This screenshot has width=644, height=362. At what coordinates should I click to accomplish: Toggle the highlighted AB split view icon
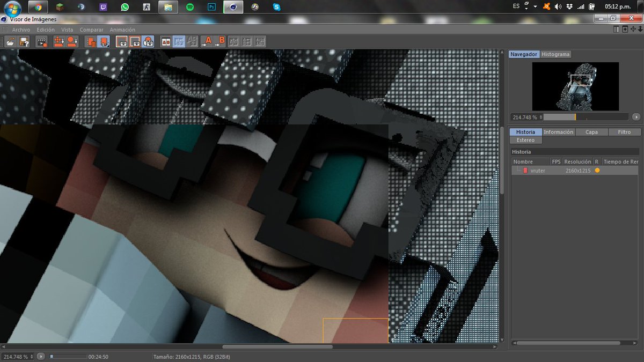pos(179,41)
